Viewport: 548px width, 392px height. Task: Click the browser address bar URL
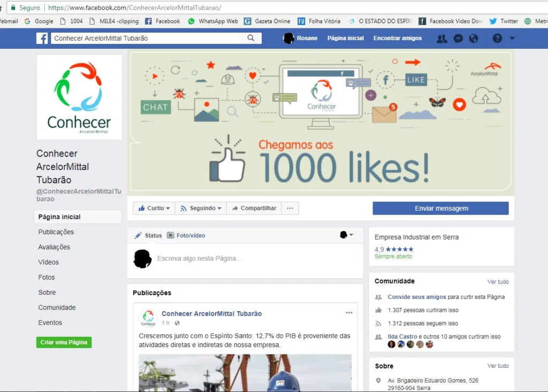point(134,7)
